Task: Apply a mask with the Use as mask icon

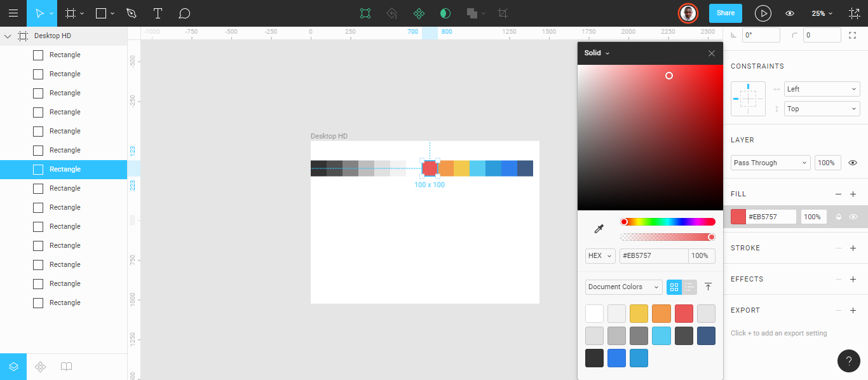Action: (445, 13)
